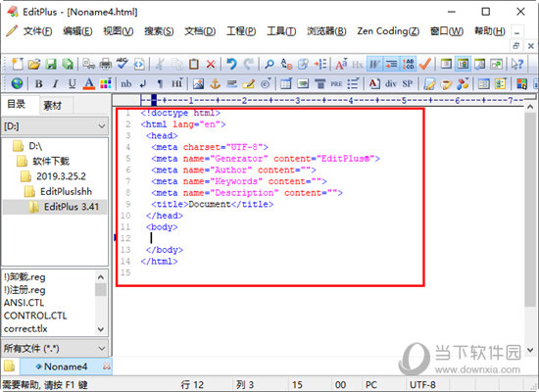The height and width of the screenshot is (392, 539).
Task: Create a new document from toolbar
Action: tap(18, 64)
